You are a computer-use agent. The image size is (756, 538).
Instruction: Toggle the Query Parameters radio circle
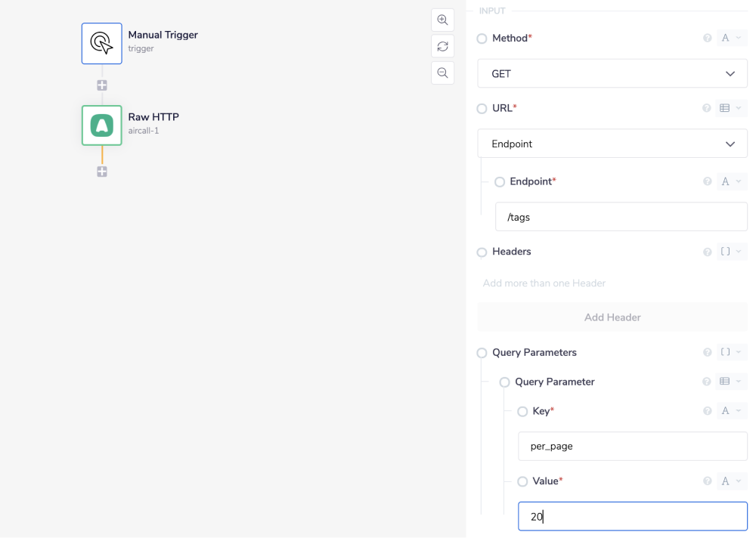(482, 353)
